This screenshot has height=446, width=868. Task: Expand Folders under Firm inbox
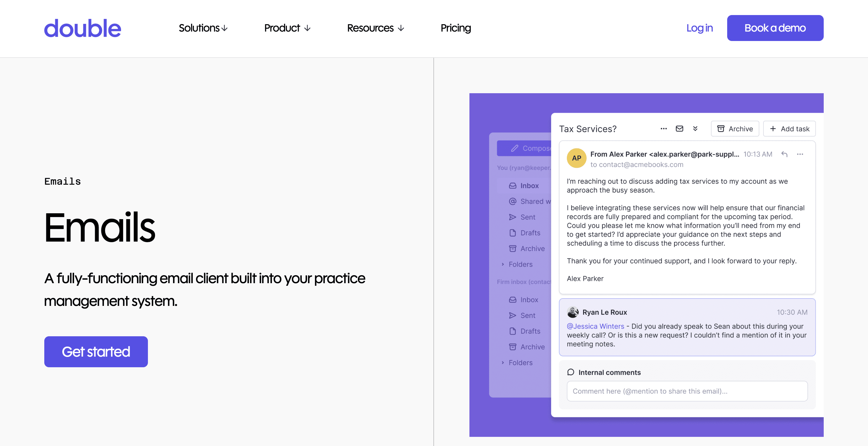point(503,363)
